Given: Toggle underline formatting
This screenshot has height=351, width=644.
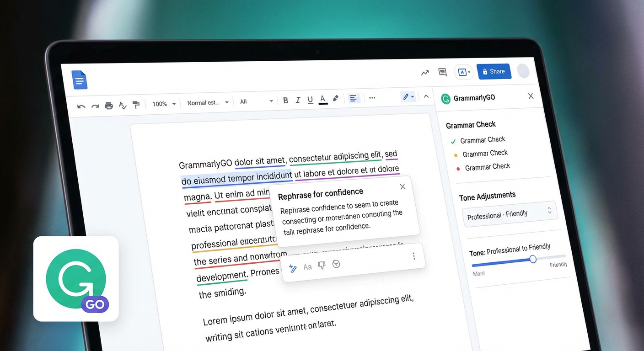Looking at the screenshot, I should pyautogui.click(x=310, y=100).
